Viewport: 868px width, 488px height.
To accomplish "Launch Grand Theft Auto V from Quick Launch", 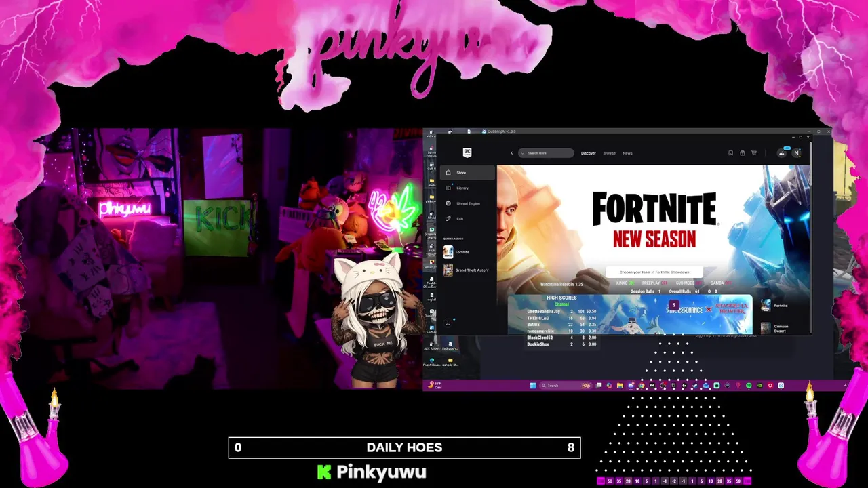I will (x=467, y=270).
